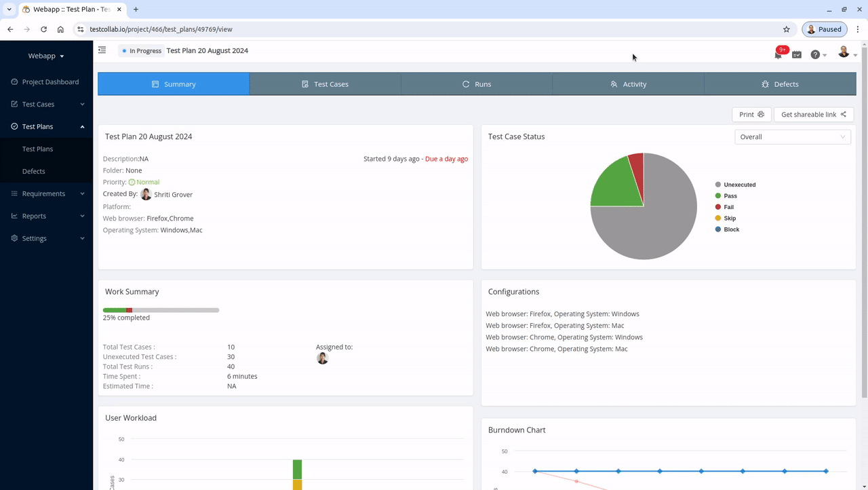Click the assignee avatar under Assigned to
The image size is (868, 490).
323,358
